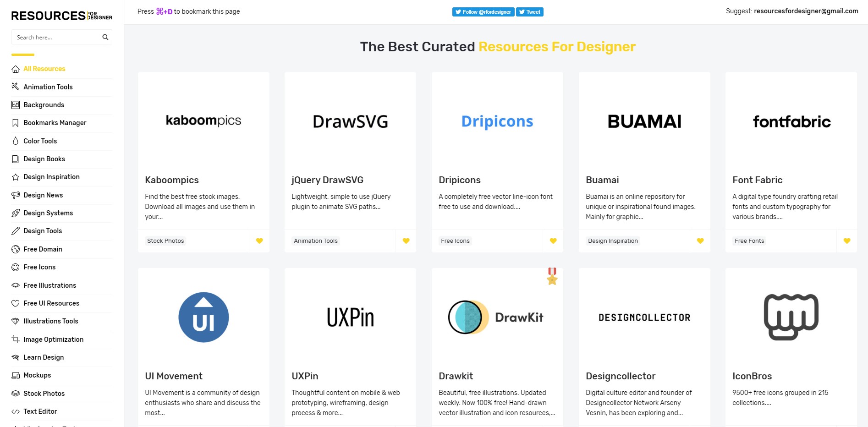Open the fontfabric logo thumbnail

[791, 121]
